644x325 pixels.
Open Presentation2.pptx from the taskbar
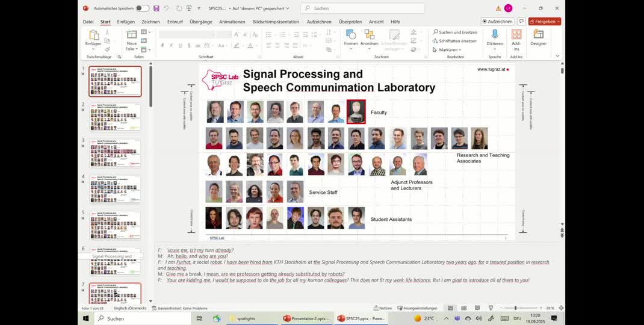pos(306,318)
